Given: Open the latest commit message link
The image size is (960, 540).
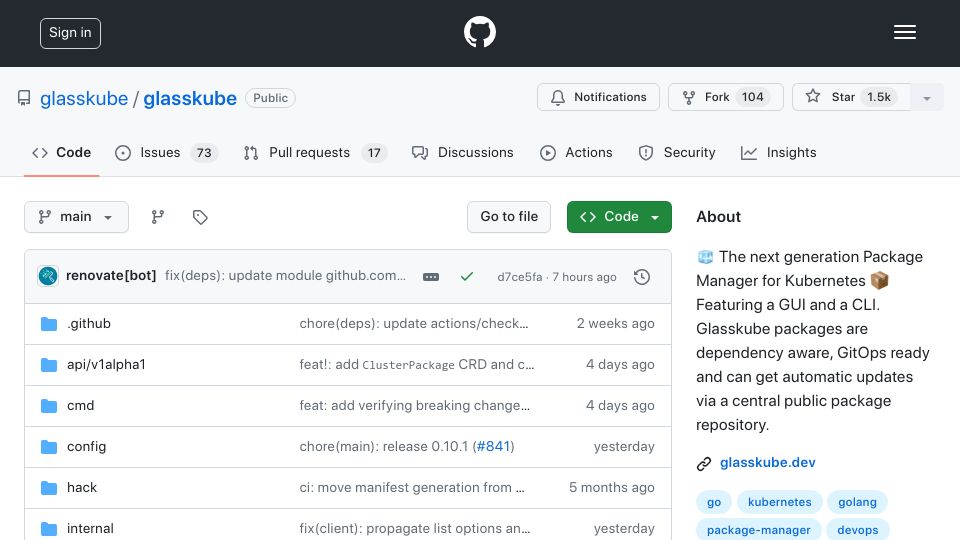Looking at the screenshot, I should 285,276.
